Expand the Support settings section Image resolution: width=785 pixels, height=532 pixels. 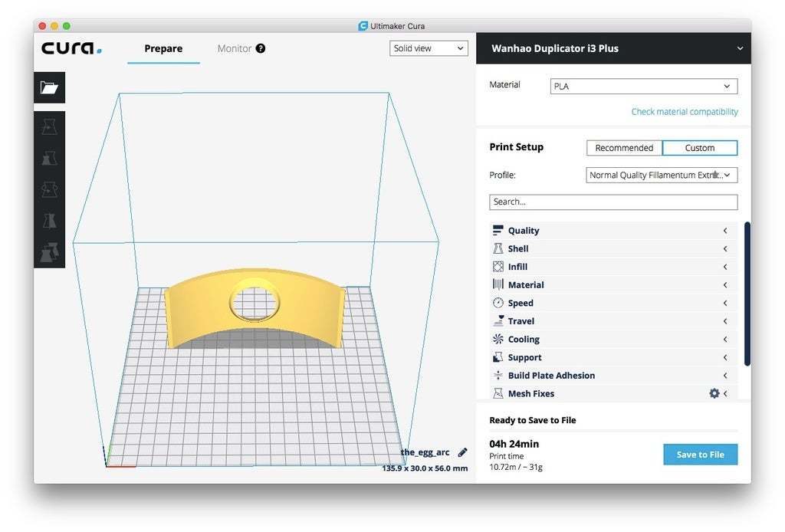tap(613, 357)
